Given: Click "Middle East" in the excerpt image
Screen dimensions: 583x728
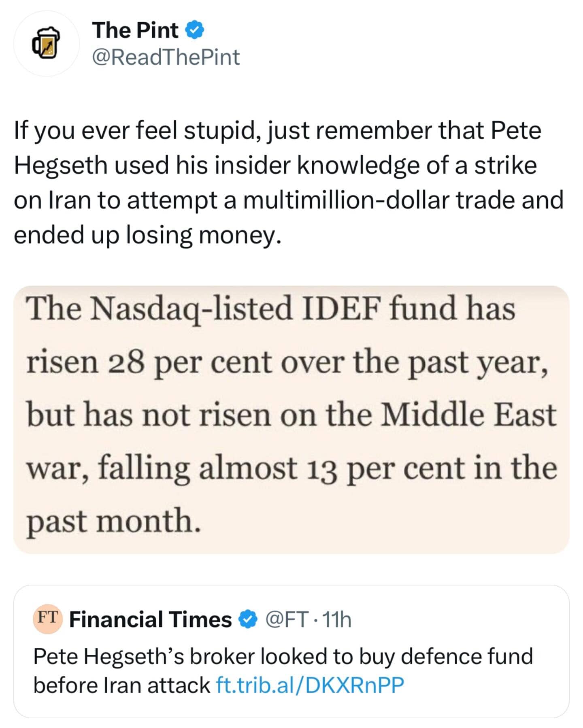Looking at the screenshot, I should 468,415.
